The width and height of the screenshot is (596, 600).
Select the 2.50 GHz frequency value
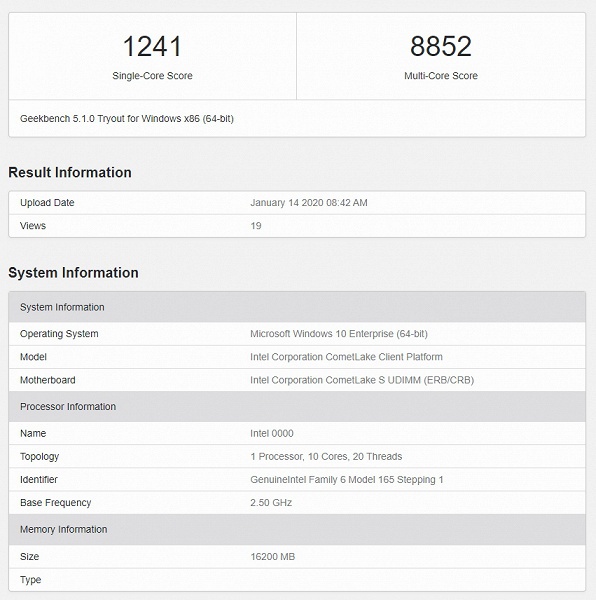271,502
